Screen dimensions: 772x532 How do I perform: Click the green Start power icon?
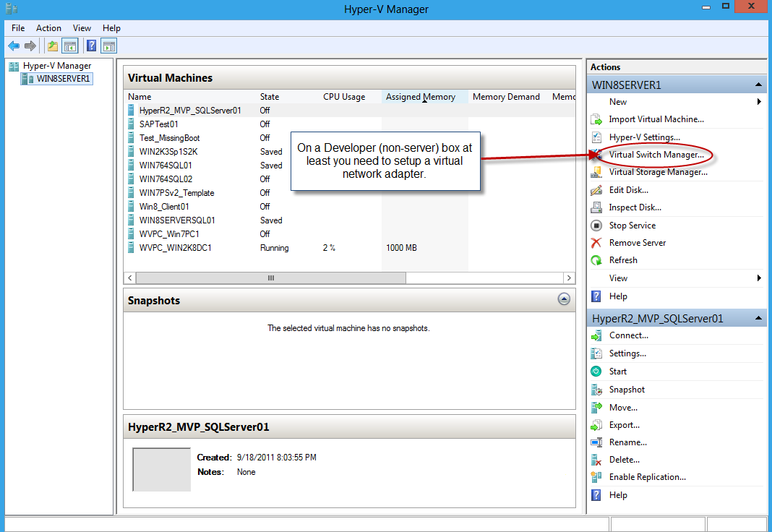(x=596, y=372)
